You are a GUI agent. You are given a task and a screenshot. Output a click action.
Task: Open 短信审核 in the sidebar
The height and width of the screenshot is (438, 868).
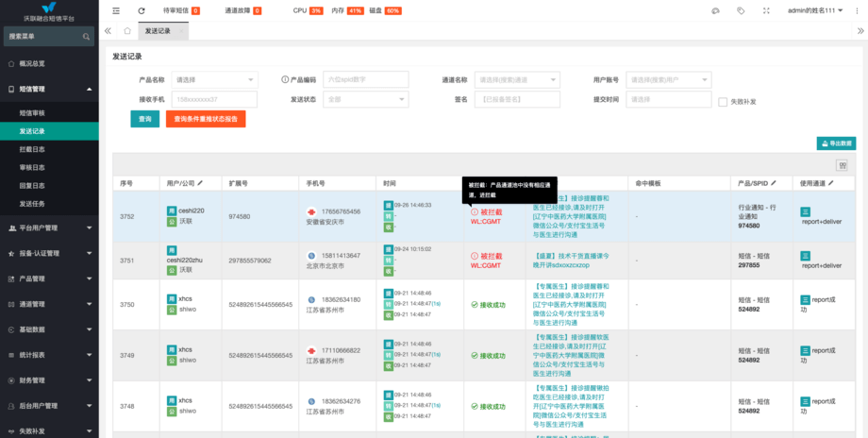[x=49, y=113]
